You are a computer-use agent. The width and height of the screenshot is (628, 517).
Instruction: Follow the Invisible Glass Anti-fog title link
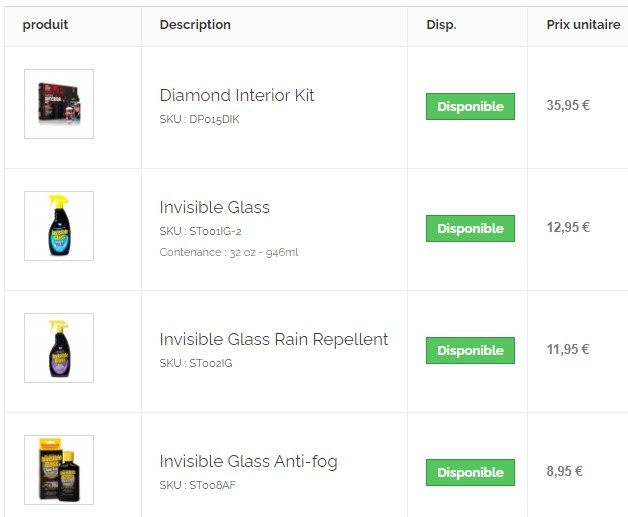tap(248, 462)
